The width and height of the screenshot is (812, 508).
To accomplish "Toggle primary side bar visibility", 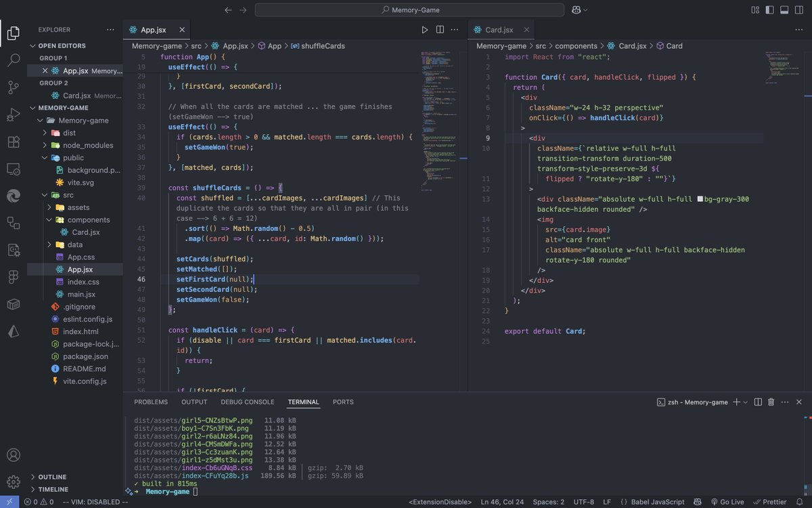I will (x=769, y=10).
